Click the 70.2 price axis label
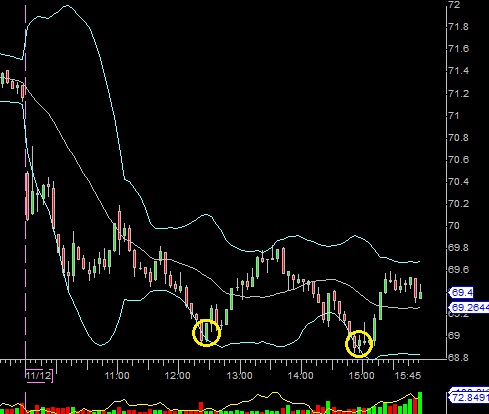This screenshot has width=489, height=414. (x=459, y=203)
